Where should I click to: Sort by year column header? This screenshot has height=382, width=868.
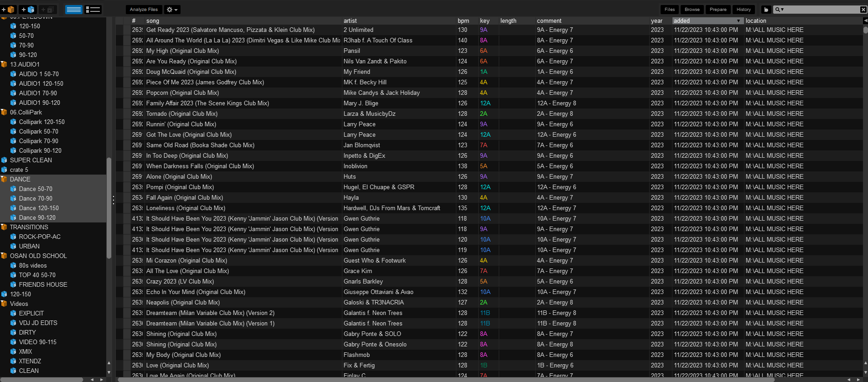point(660,21)
